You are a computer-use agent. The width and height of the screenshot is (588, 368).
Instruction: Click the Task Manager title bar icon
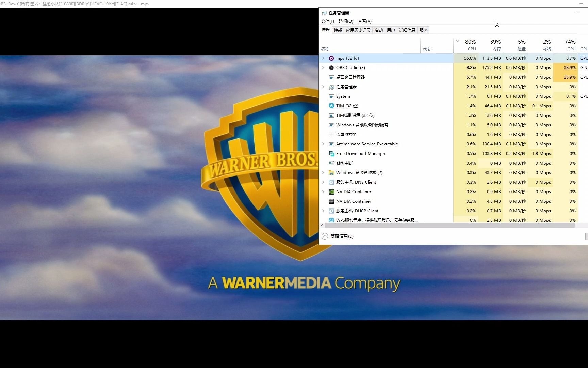click(324, 13)
